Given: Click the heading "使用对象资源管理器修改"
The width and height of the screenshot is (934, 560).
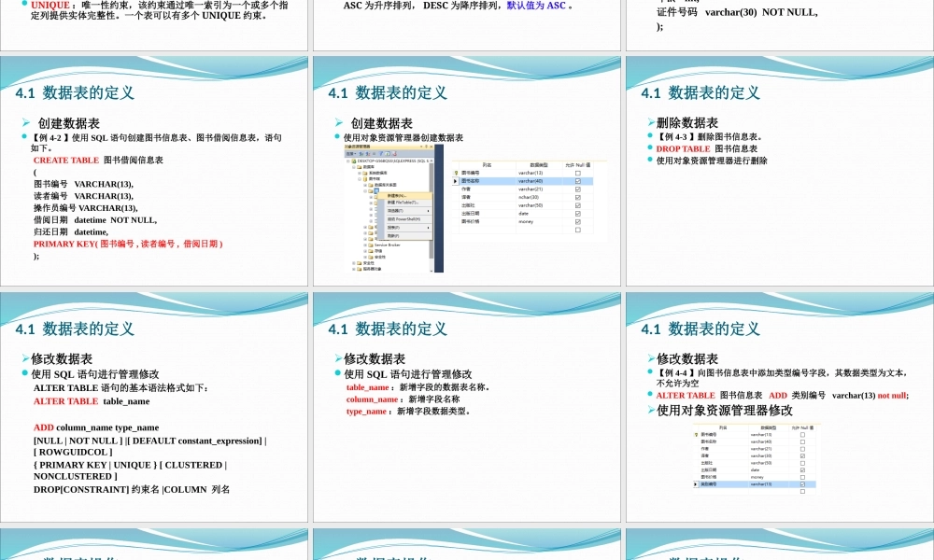Looking at the screenshot, I should tap(725, 411).
